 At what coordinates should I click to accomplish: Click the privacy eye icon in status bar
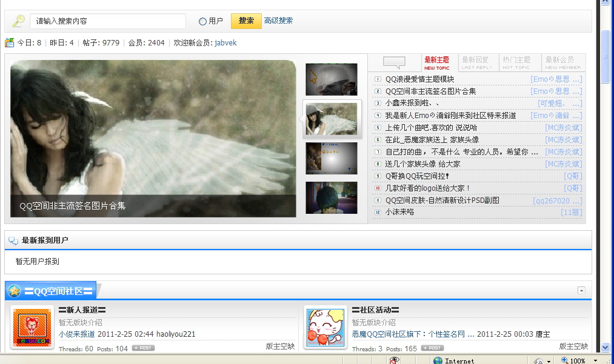tap(395, 360)
